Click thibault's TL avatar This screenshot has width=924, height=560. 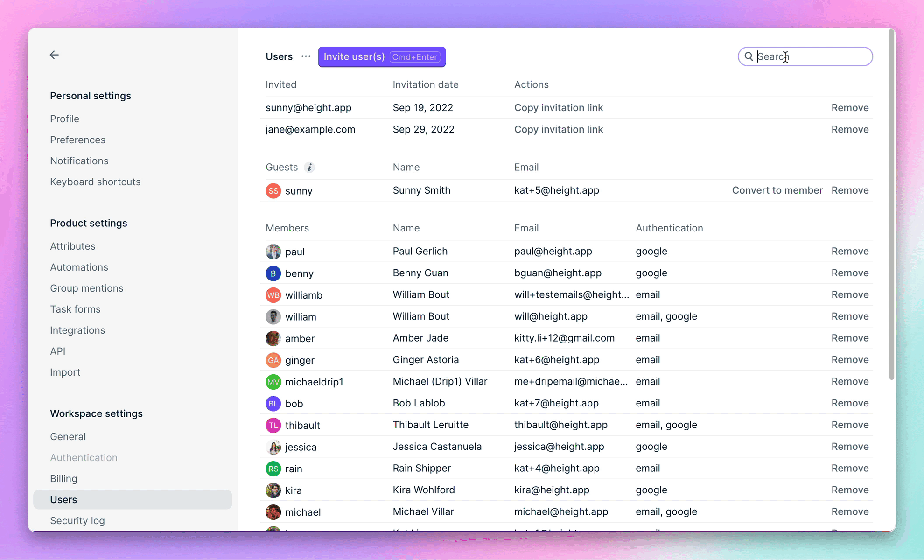click(273, 425)
